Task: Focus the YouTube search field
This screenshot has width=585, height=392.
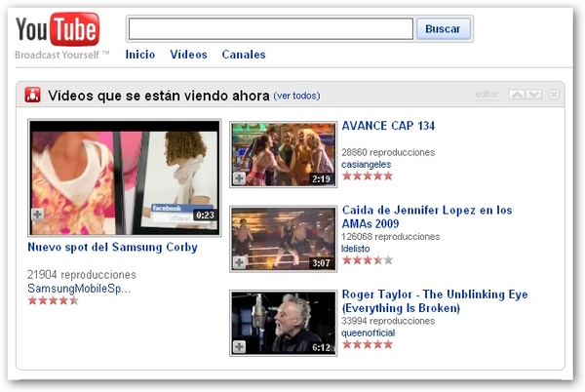Action: point(270,28)
